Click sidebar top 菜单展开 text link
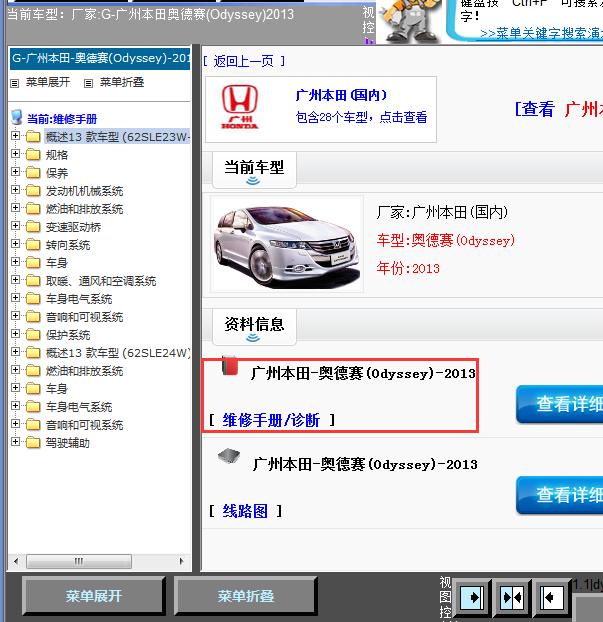The width and height of the screenshot is (603, 622). (48, 82)
